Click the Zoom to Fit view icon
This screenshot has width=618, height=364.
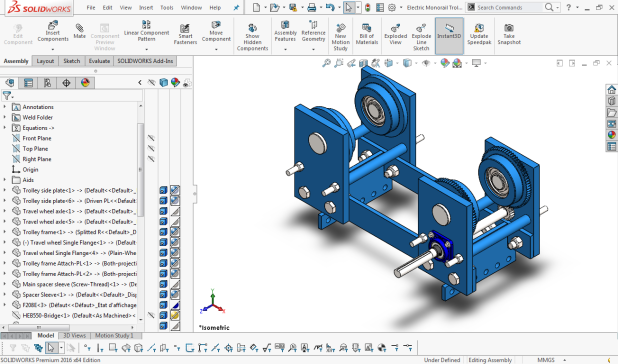click(326, 63)
